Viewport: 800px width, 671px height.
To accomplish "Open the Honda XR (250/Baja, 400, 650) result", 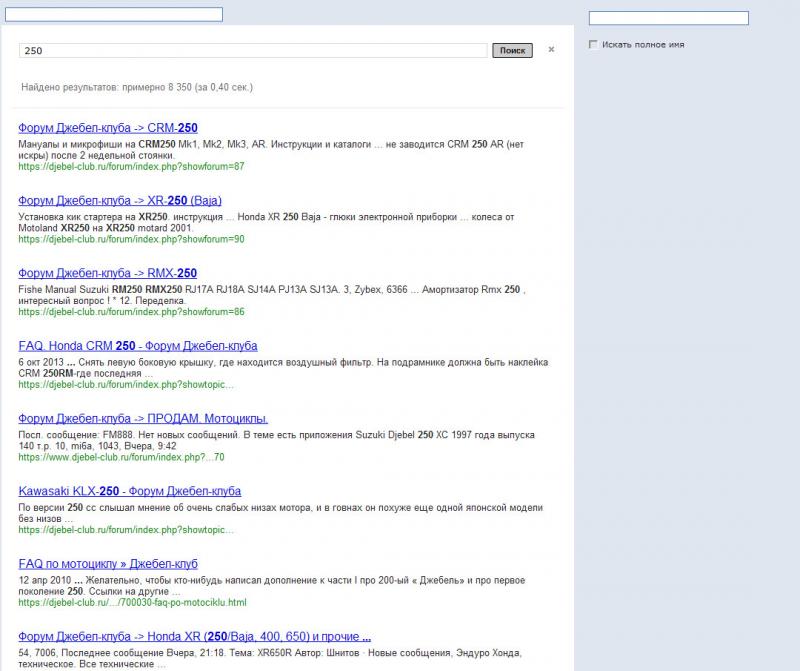I will [194, 637].
